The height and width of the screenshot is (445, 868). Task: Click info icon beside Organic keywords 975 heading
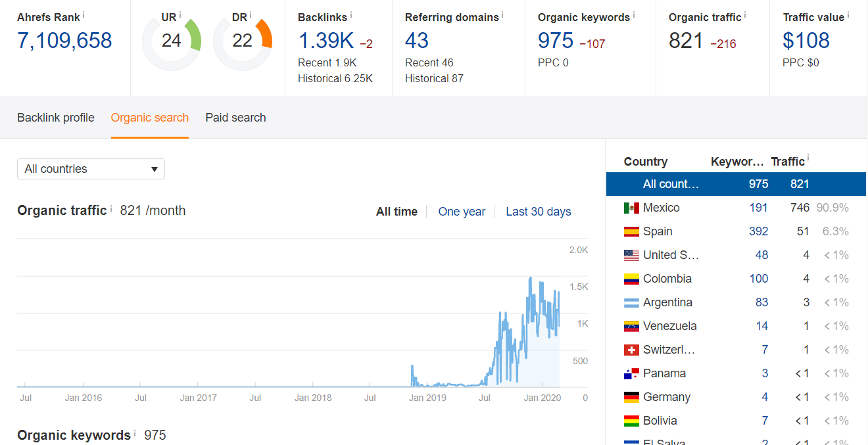[135, 433]
